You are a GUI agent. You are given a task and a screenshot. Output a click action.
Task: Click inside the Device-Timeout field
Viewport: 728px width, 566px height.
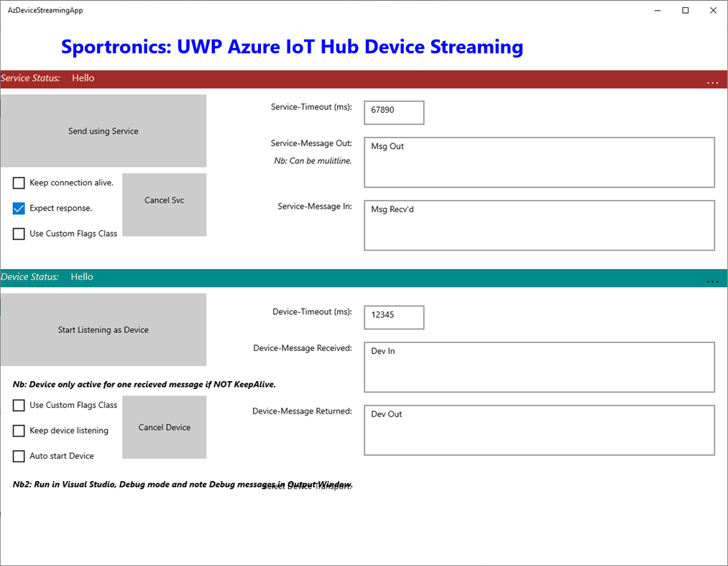point(393,317)
